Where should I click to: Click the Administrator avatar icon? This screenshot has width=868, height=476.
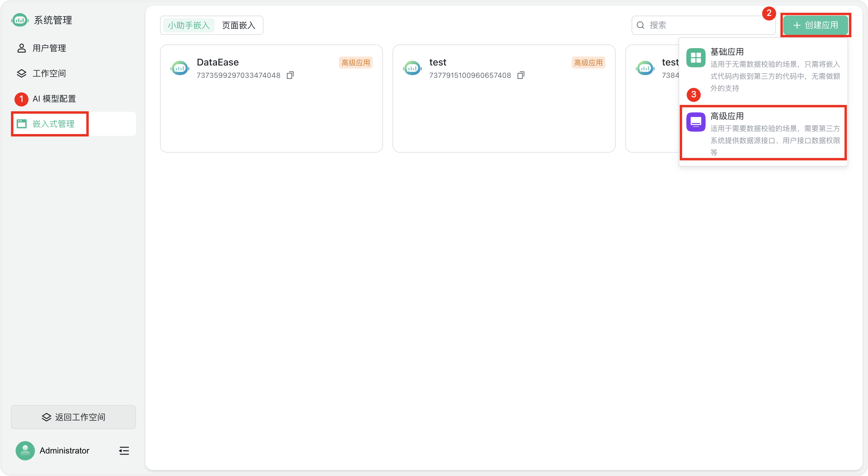coord(25,451)
